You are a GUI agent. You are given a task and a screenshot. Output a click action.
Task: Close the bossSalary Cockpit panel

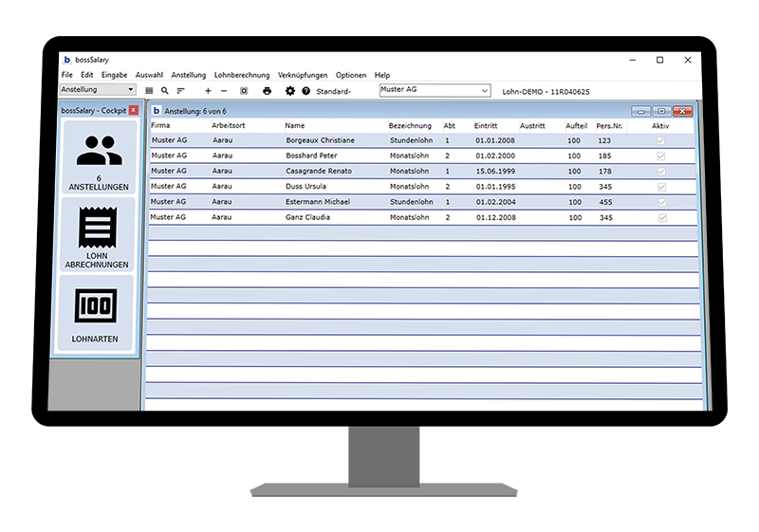point(134,110)
